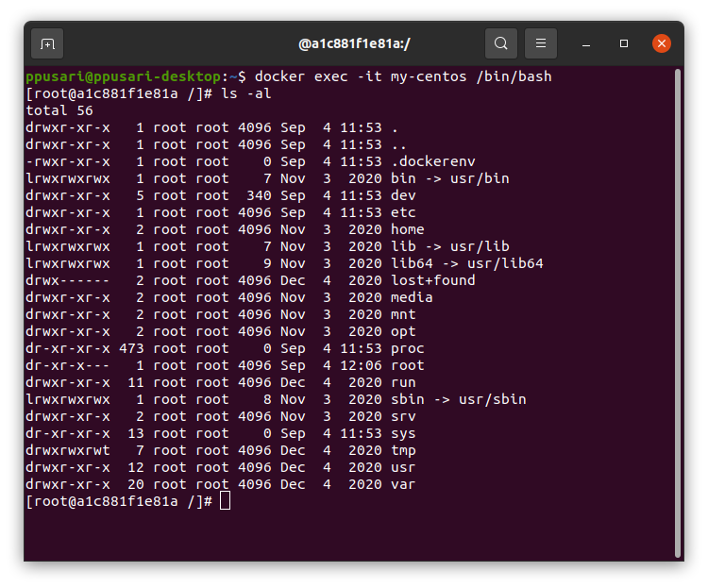Viewport: 708px width, 588px height.
Task: Select the 'sbin -> usr/sbin' entry
Action: [x=458, y=399]
